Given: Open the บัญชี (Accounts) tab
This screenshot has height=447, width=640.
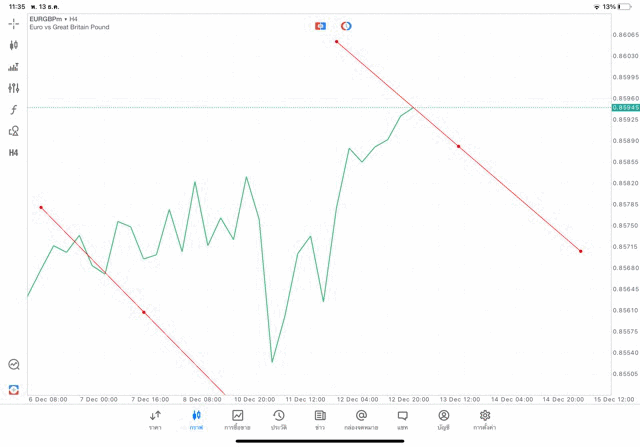Looking at the screenshot, I should click(443, 419).
